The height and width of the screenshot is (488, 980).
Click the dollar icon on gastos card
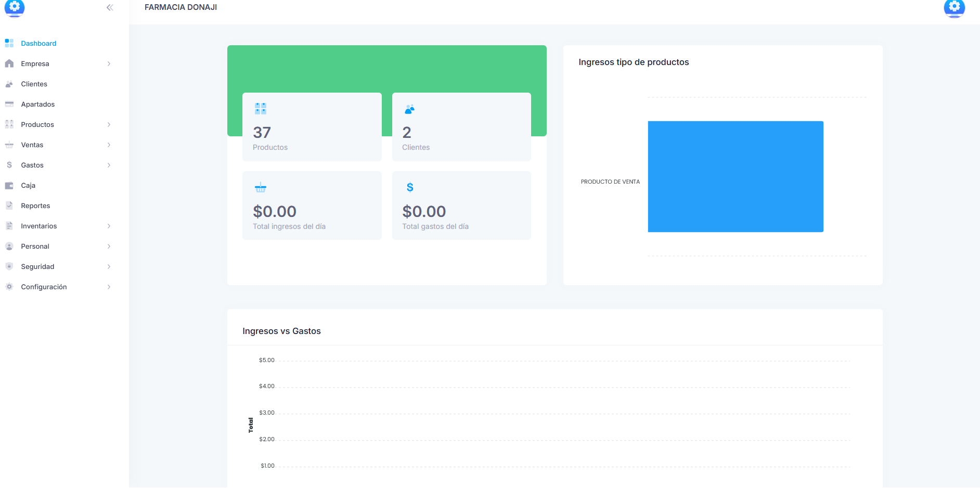pyautogui.click(x=410, y=187)
